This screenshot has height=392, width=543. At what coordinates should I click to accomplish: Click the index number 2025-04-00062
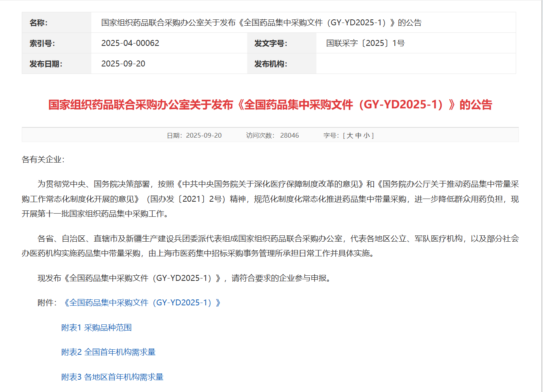click(130, 43)
